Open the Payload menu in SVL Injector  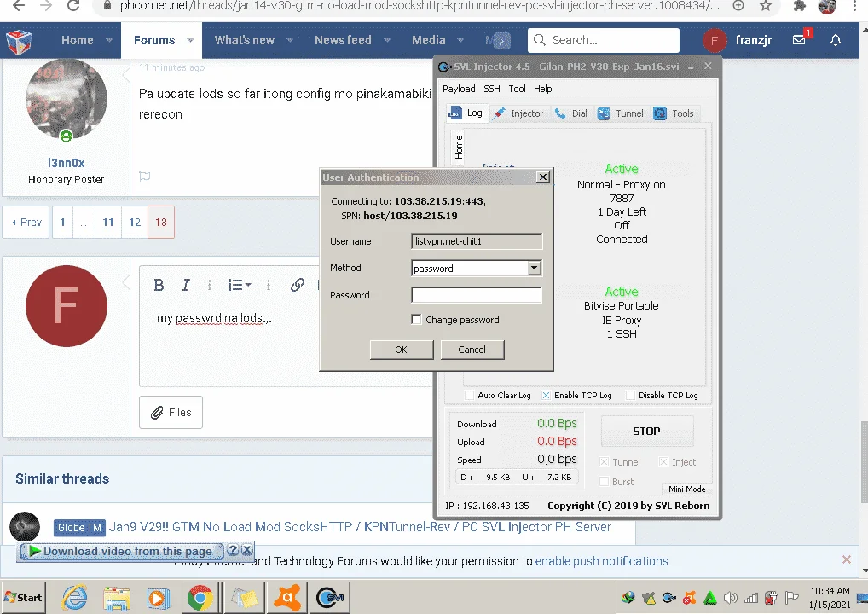[x=459, y=89]
